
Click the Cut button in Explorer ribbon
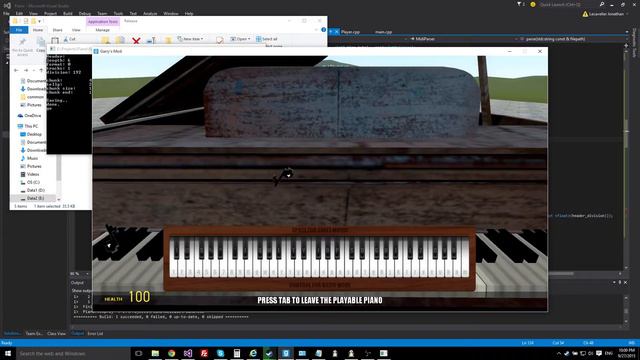70,39
